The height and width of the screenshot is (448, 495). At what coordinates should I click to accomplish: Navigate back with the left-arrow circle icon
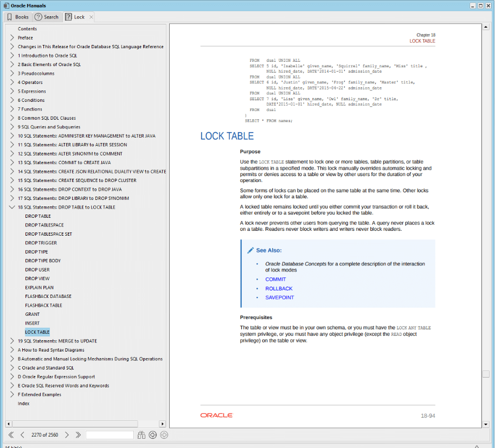pyautogui.click(x=153, y=435)
